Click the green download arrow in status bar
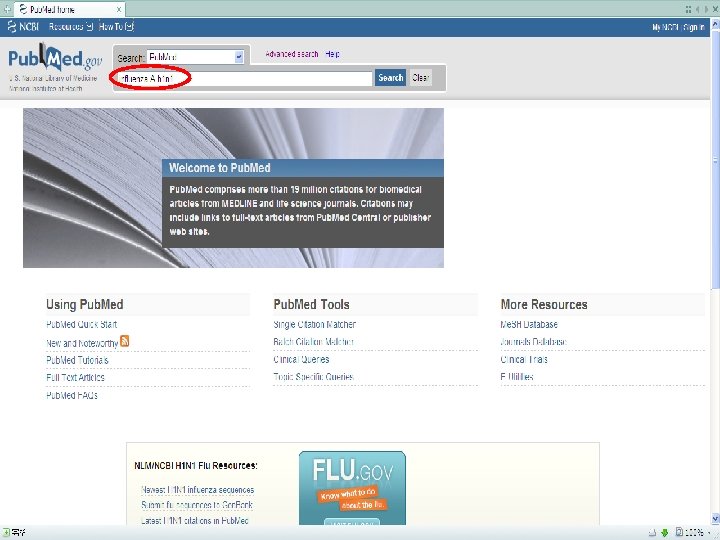The image size is (720, 540). point(664,533)
